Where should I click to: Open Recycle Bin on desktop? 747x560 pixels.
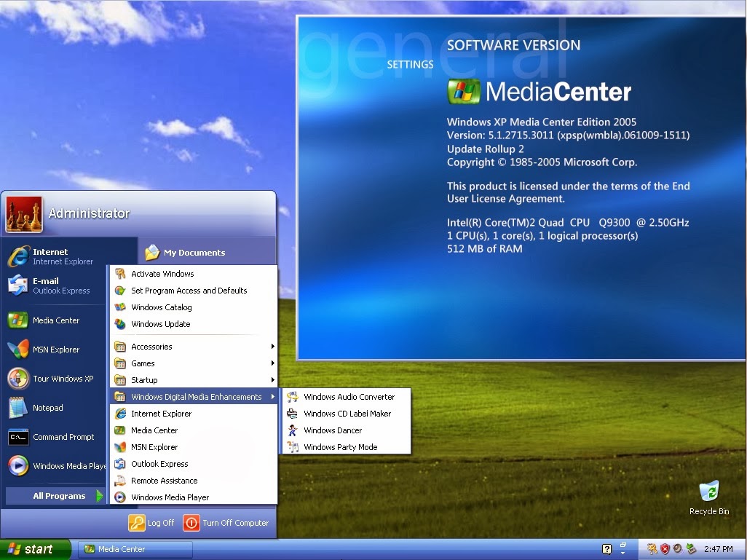pos(709,497)
